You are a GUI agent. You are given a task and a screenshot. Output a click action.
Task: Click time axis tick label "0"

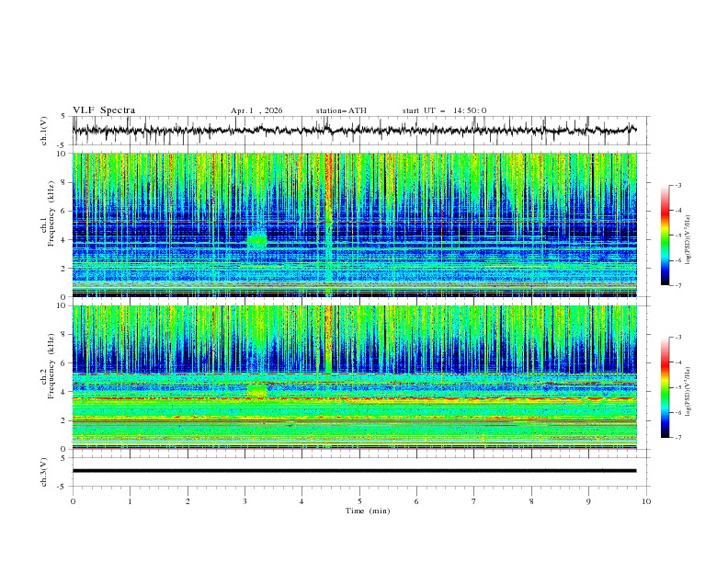click(73, 501)
